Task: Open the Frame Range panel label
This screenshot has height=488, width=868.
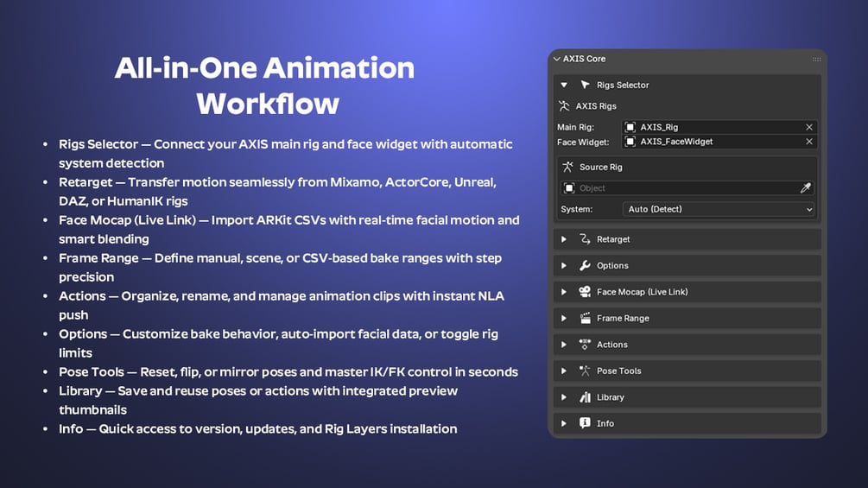Action: click(x=623, y=318)
